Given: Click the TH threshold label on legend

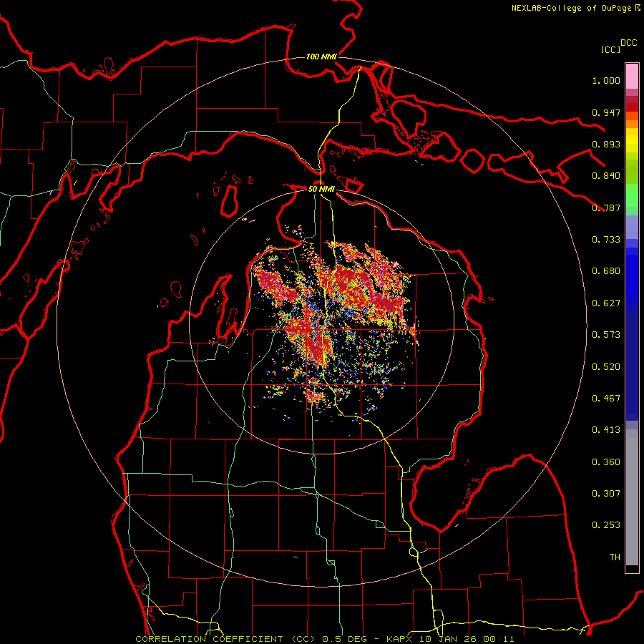Looking at the screenshot, I should pyautogui.click(x=615, y=557).
